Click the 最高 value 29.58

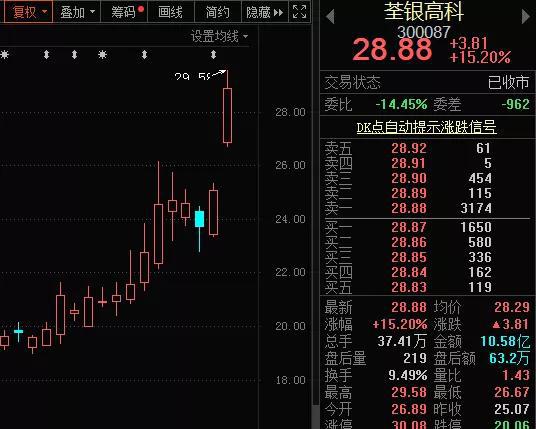pyautogui.click(x=409, y=392)
